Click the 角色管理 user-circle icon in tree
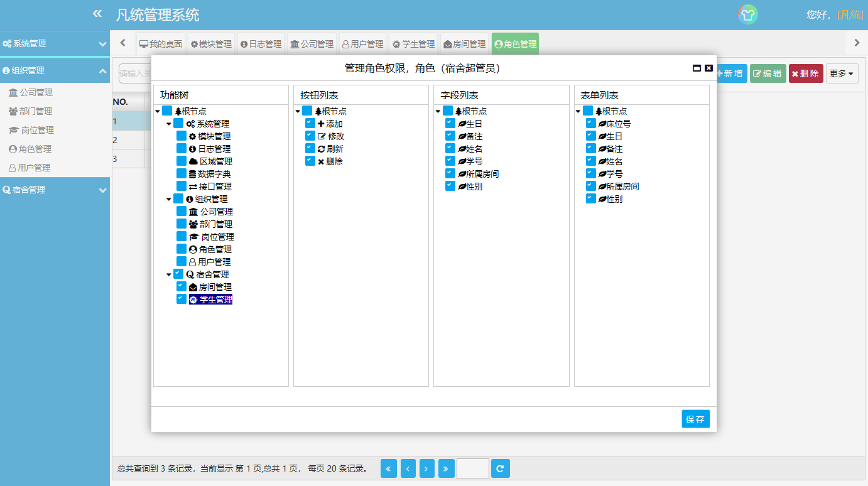Viewport: 868px width, 486px height. click(193, 249)
